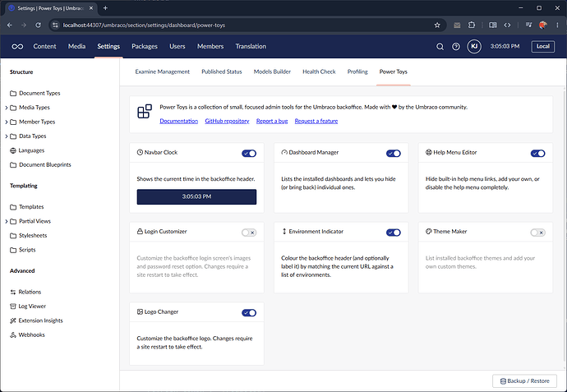
Task: Disable the Help Menu Editor toggle
Action: 537,154
